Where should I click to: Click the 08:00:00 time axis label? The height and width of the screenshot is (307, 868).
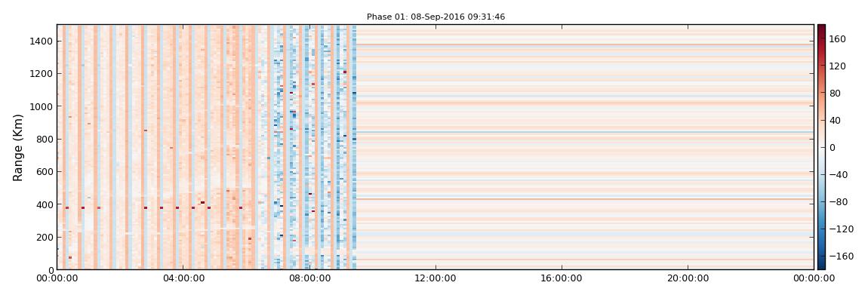309,278
